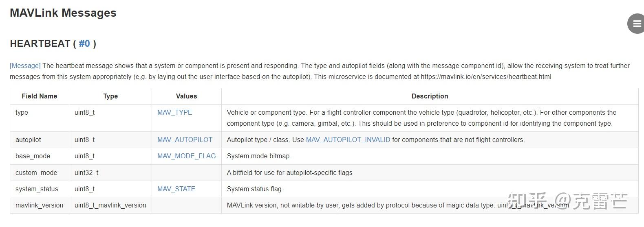Click the MAVLink Messages page heading
Image resolution: width=644 pixels, height=227 pixels.
[63, 13]
